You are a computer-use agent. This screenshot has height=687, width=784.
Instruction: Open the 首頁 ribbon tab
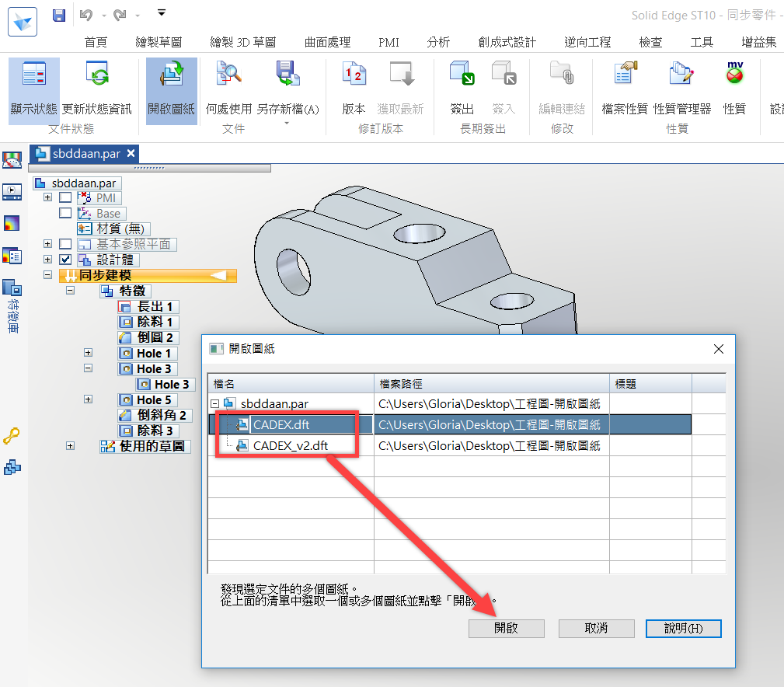click(96, 43)
